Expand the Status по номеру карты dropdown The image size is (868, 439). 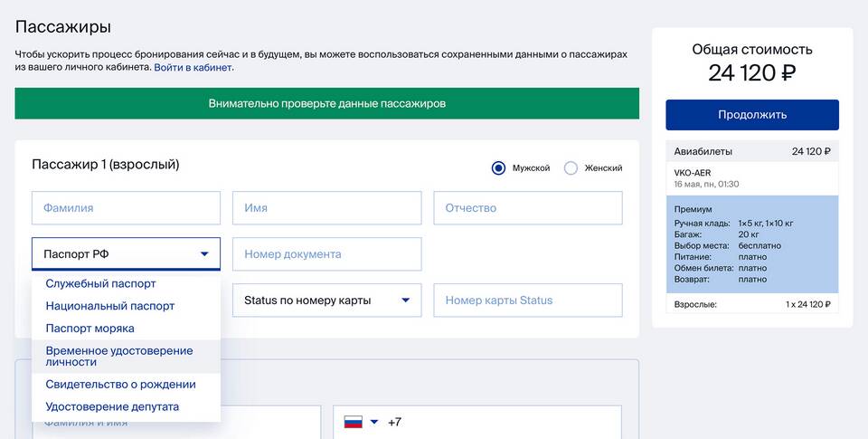326,301
